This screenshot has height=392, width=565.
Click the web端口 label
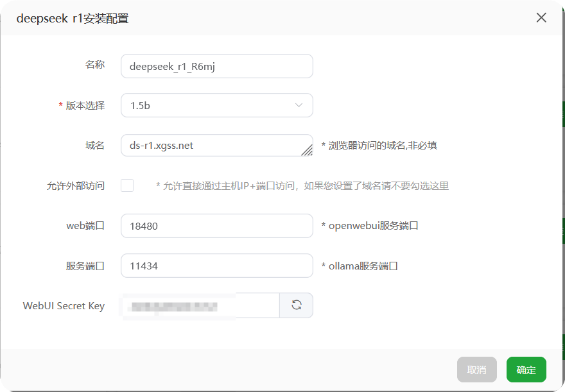coord(85,226)
